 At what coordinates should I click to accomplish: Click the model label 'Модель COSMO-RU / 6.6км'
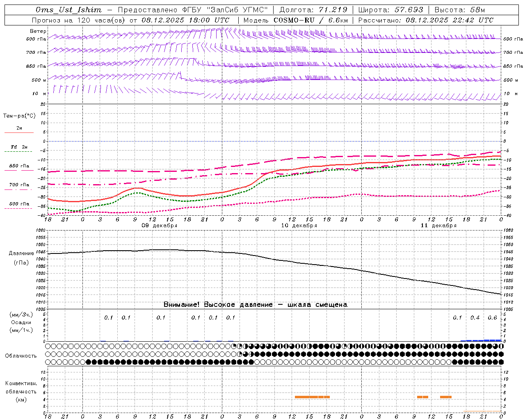296,20
